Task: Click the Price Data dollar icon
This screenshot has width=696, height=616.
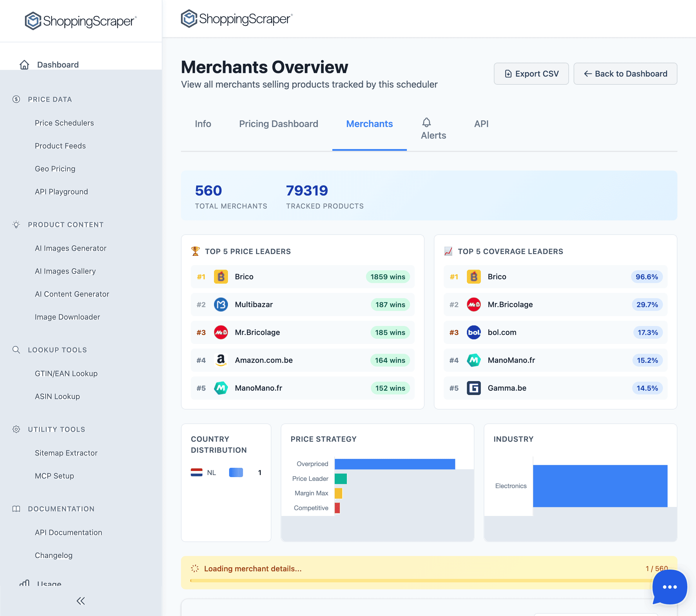Action: coord(16,99)
